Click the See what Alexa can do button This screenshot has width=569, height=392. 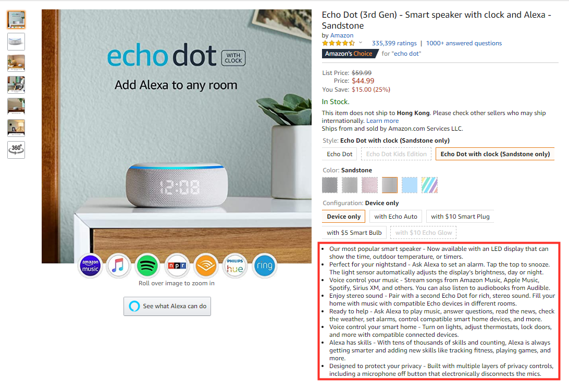[167, 307]
